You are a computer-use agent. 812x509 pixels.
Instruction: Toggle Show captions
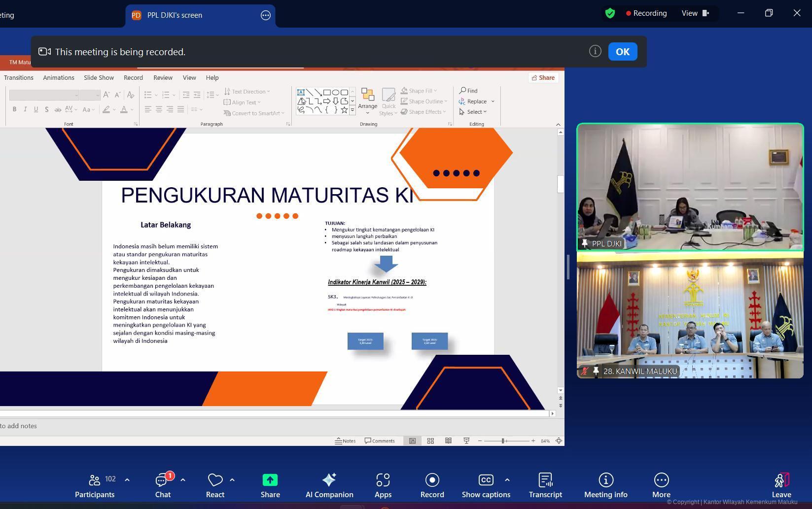point(486,485)
